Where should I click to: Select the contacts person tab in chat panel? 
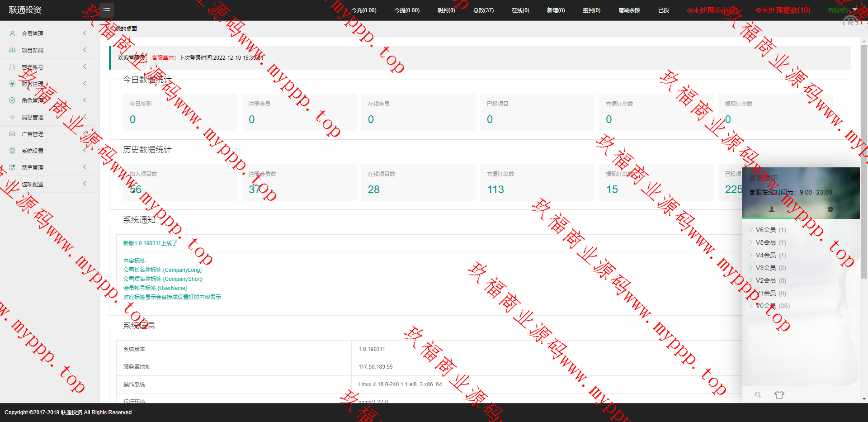point(772,209)
